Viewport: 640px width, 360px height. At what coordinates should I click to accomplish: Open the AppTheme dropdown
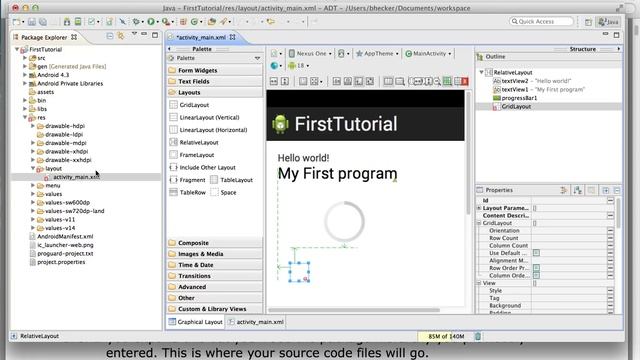click(377, 53)
